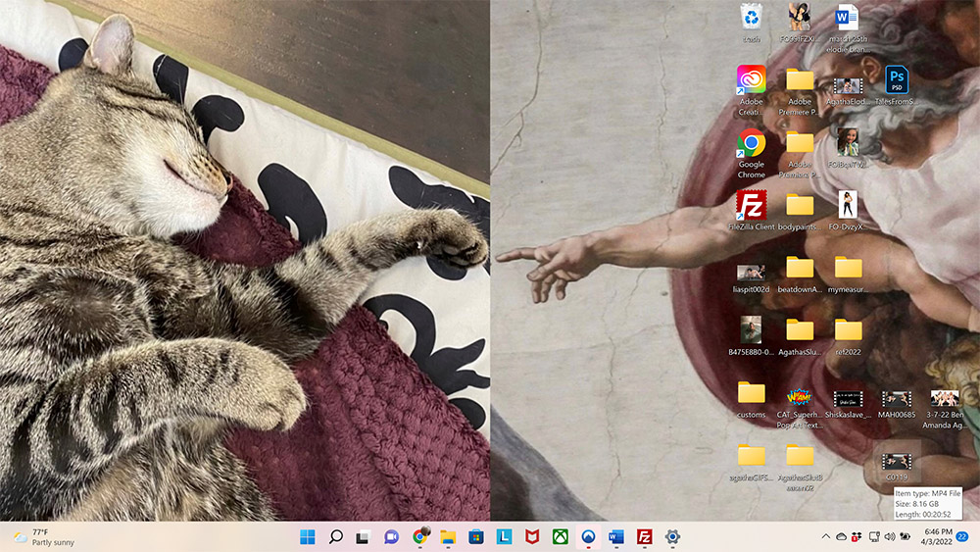This screenshot has width=980, height=552.
Task: Select the customs folder
Action: 752,392
